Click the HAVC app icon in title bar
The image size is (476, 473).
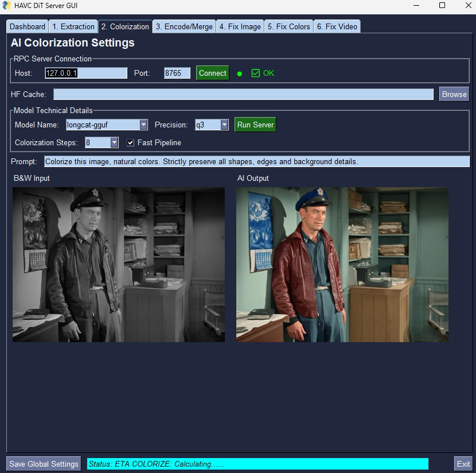point(6,6)
